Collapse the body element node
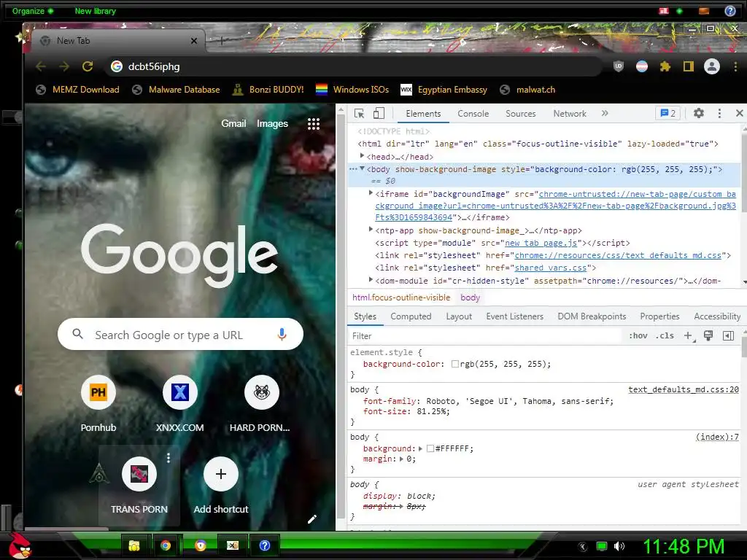The image size is (747, 560). (362, 168)
